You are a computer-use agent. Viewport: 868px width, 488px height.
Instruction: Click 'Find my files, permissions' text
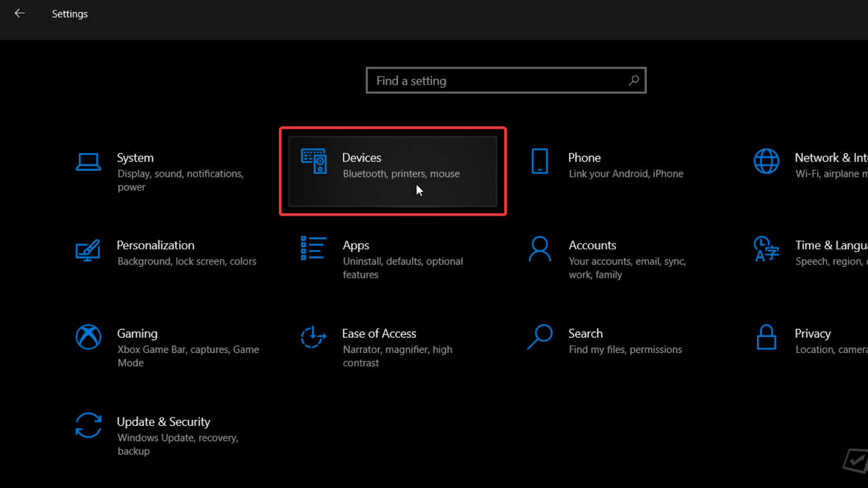tap(626, 350)
